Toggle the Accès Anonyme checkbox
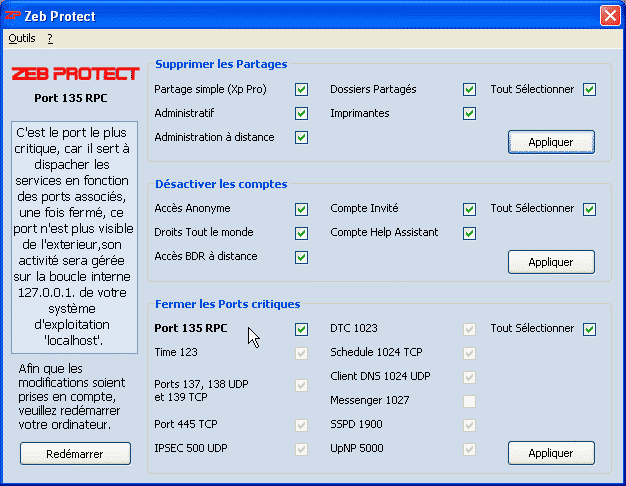The width and height of the screenshot is (626, 486). pos(301,209)
